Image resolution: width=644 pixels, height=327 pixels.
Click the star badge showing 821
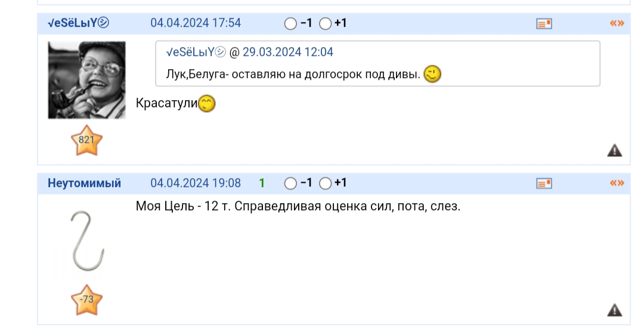pyautogui.click(x=86, y=141)
